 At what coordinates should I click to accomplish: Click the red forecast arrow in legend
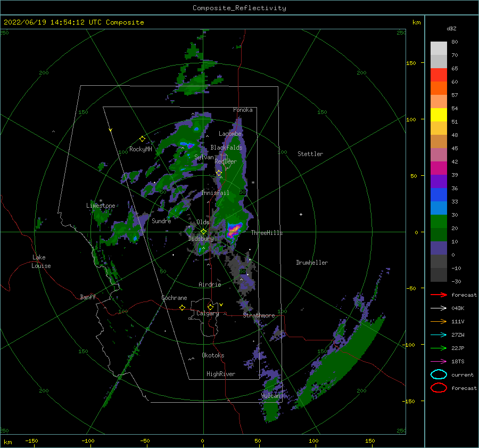tap(439, 295)
